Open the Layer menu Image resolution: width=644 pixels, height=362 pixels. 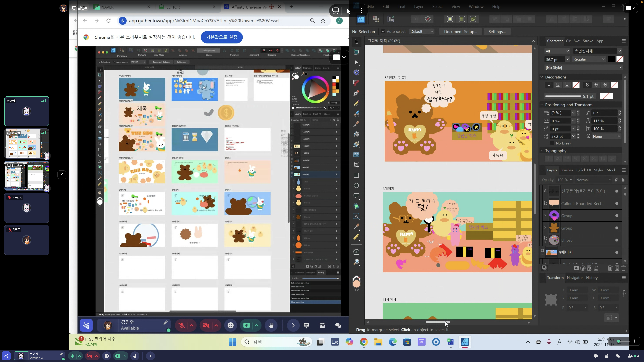point(419,7)
